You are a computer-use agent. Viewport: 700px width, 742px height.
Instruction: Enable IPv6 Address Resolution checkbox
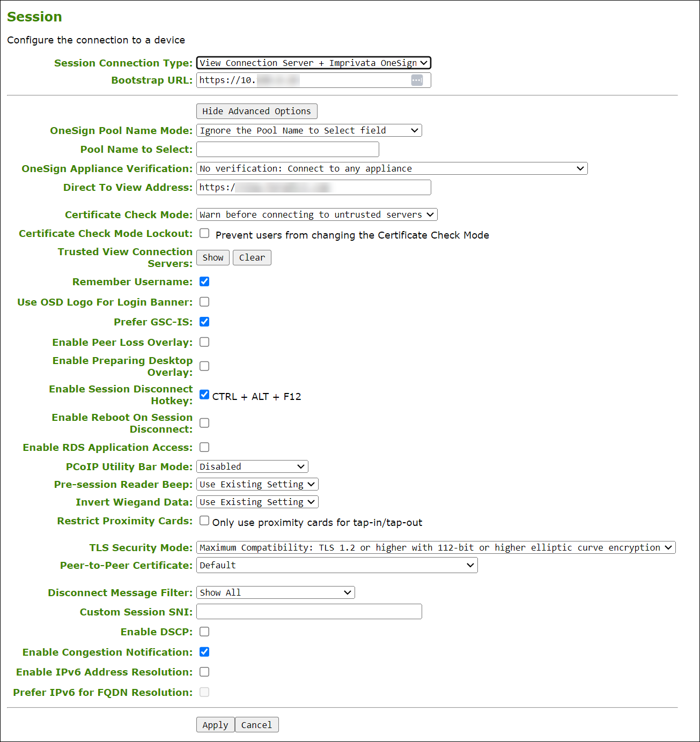(204, 672)
